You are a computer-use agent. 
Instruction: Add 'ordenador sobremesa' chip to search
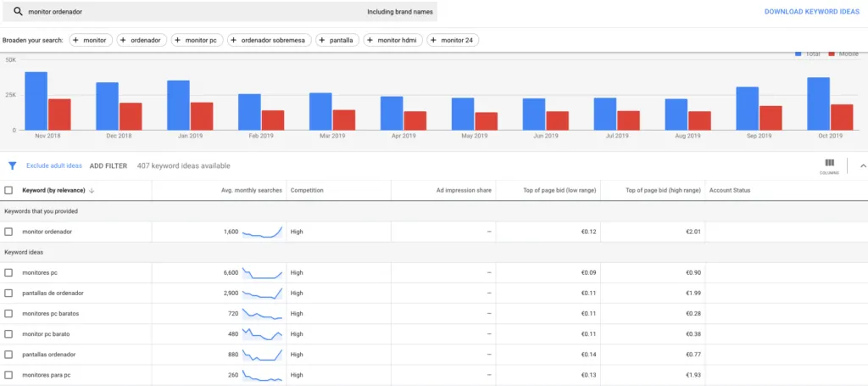[270, 41]
